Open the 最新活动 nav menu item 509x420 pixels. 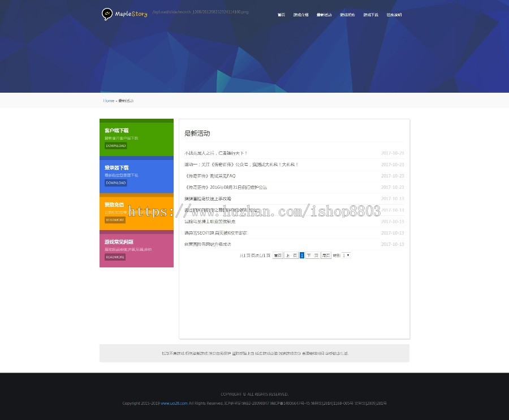(324, 15)
